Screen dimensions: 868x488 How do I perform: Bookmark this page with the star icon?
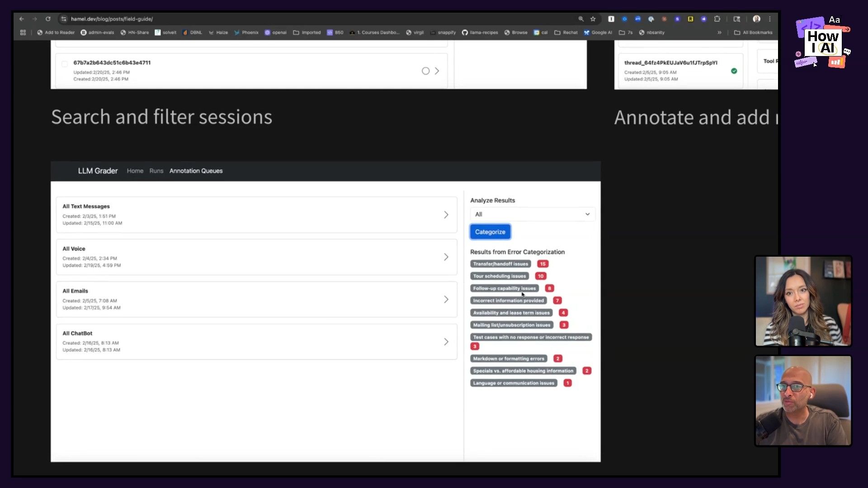point(593,19)
